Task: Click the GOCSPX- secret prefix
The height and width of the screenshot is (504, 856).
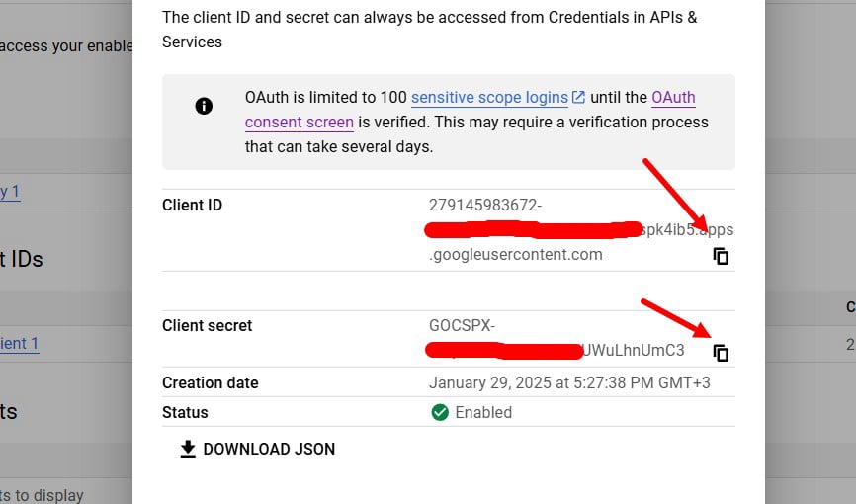Action: click(462, 325)
